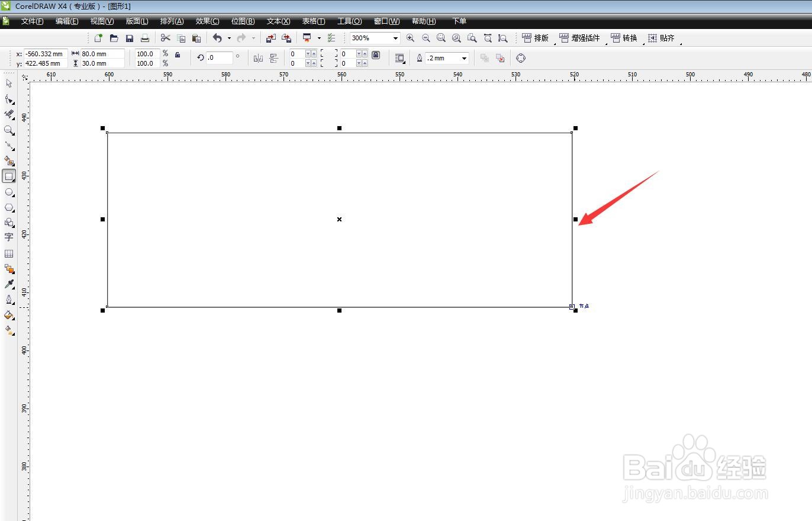Select the Freehand curve tool

click(9, 145)
